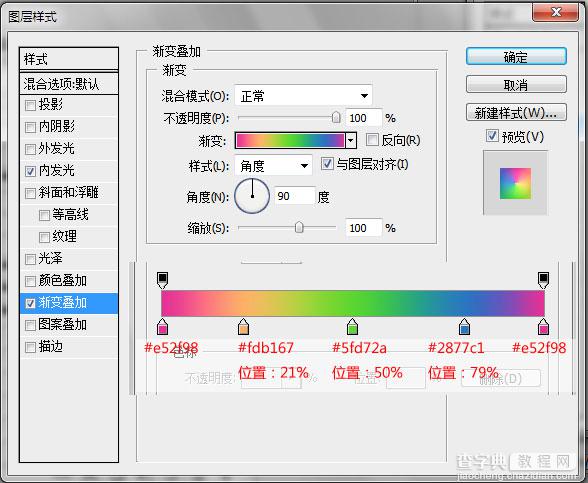Open the 样式(L) 角度 style dropdown

click(x=273, y=165)
